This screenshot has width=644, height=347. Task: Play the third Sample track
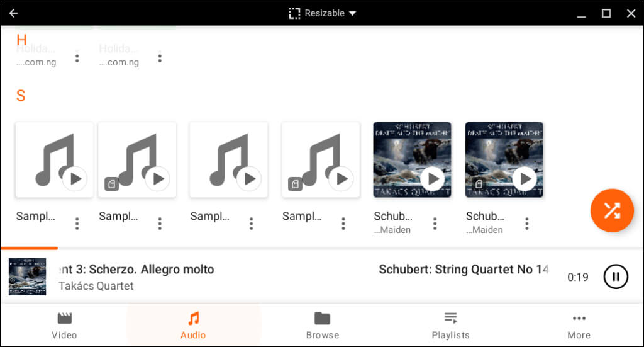coord(250,179)
